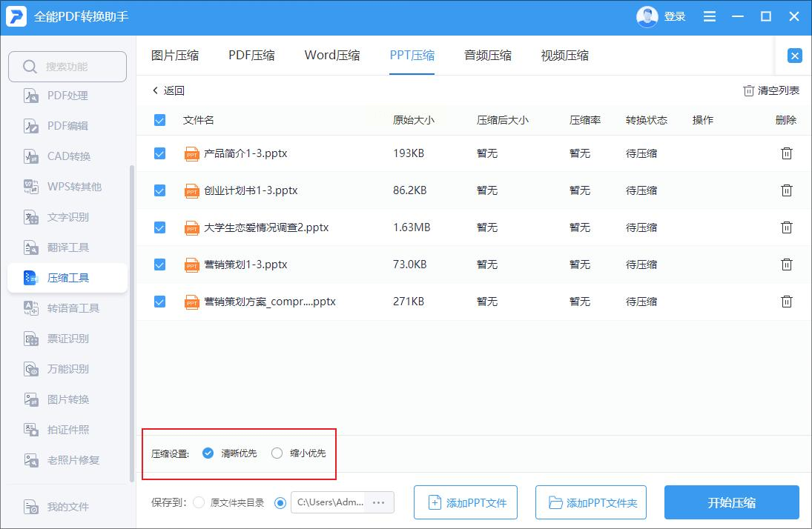Open 我的文件 in the sidebar
This screenshot has width=812, height=529.
tap(67, 507)
